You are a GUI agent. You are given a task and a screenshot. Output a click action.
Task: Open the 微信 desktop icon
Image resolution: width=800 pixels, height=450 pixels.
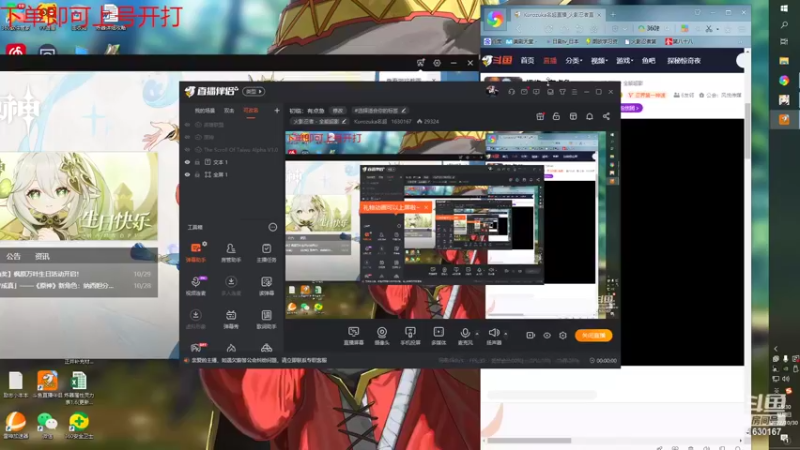click(47, 426)
